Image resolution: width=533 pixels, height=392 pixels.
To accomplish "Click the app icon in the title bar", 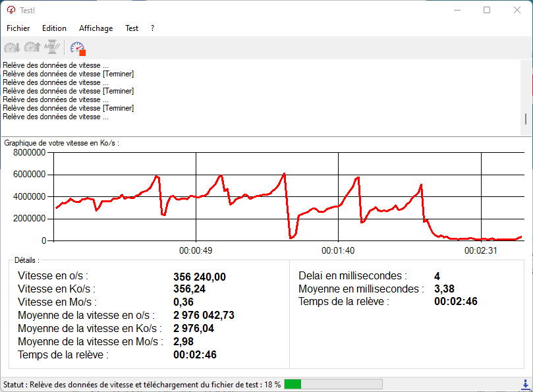I will pyautogui.click(x=11, y=10).
